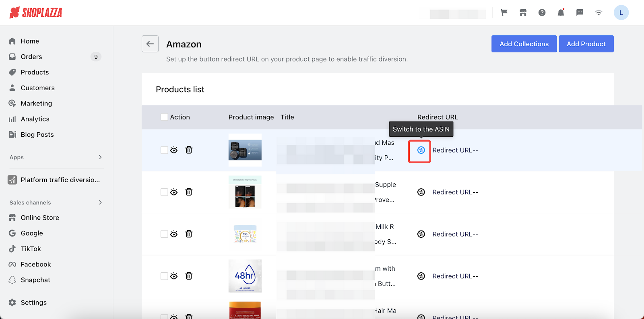Edit Redirect URL of Supple product
Screen dimensions: 644x319
455,192
